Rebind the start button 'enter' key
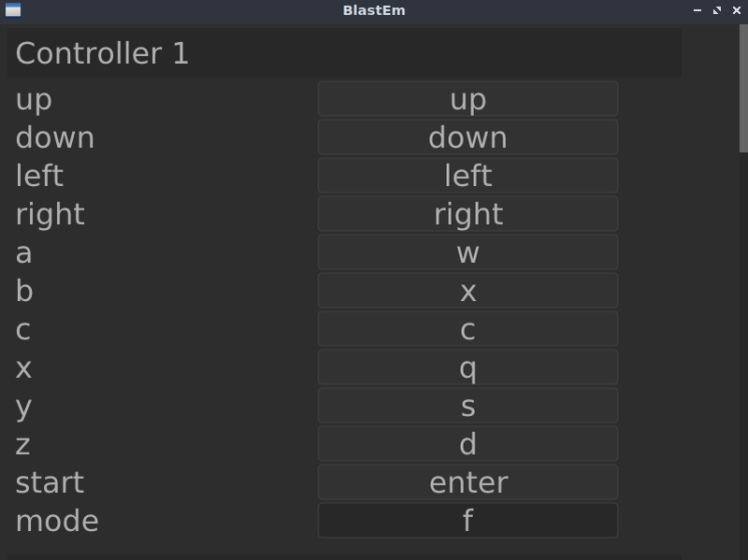Screen dimensions: 748x560 (x=467, y=482)
